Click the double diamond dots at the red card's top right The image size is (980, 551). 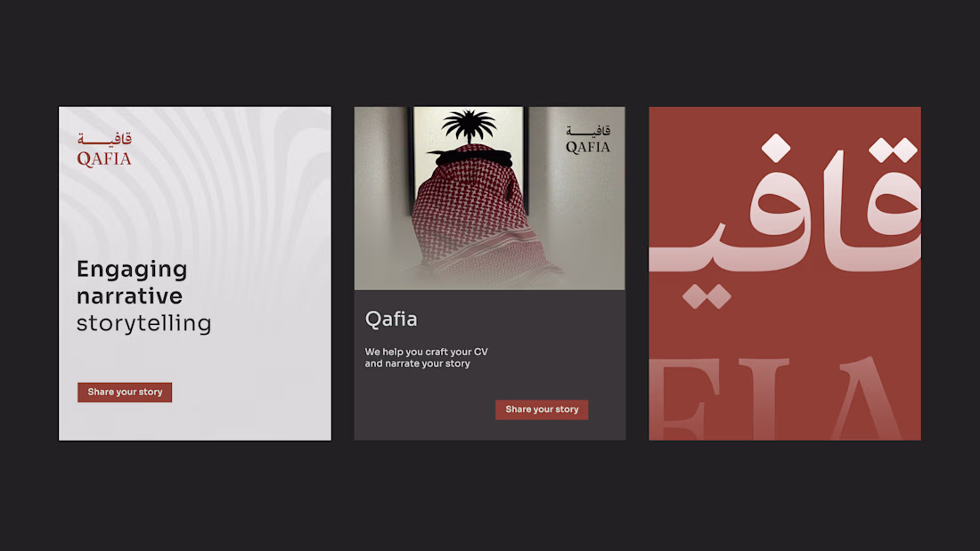pyautogui.click(x=893, y=150)
